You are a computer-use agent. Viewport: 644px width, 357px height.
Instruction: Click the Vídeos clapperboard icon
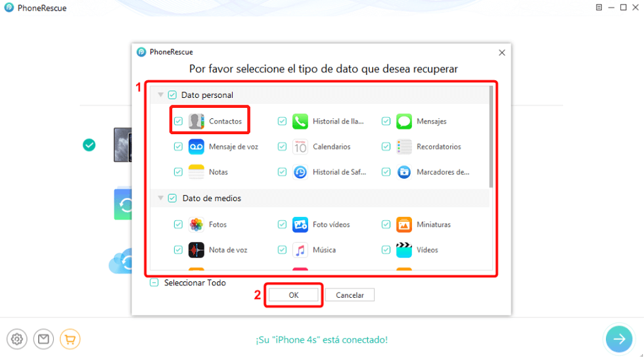(404, 250)
